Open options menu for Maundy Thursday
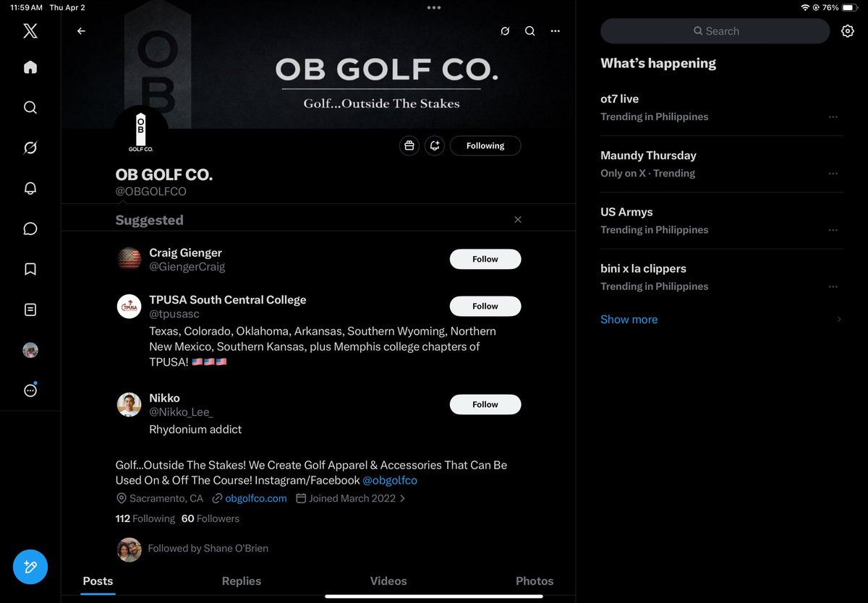 pyautogui.click(x=833, y=174)
